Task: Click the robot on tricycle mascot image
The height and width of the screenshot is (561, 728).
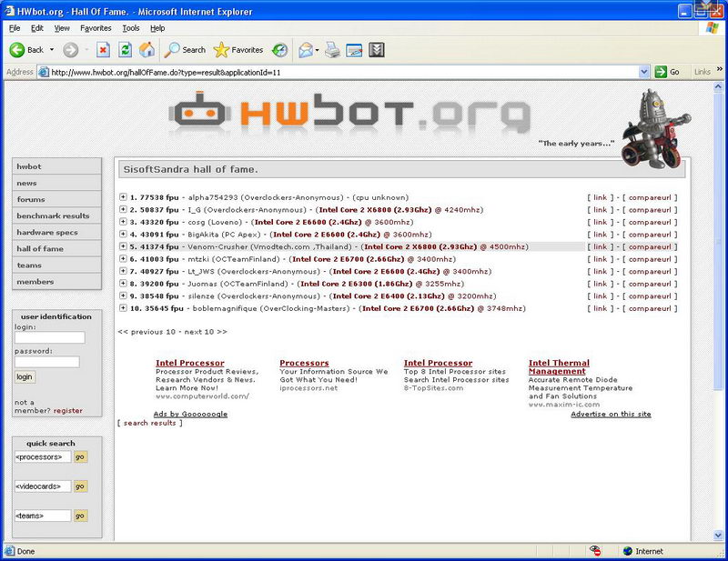Action: [655, 129]
